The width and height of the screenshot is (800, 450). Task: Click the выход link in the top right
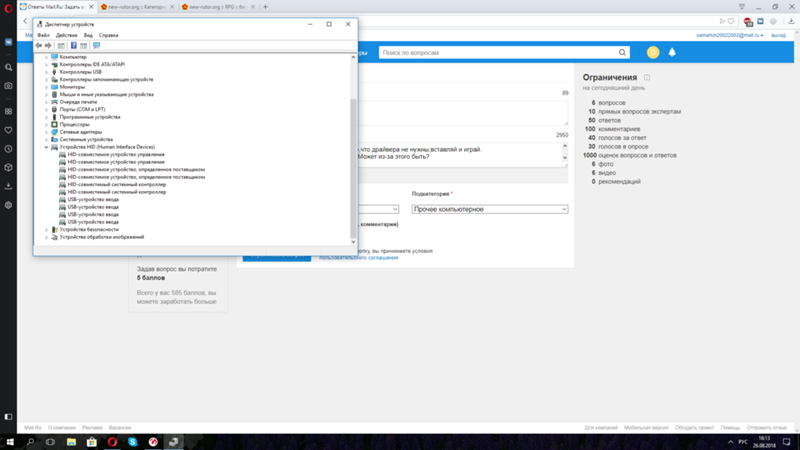pyautogui.click(x=779, y=35)
